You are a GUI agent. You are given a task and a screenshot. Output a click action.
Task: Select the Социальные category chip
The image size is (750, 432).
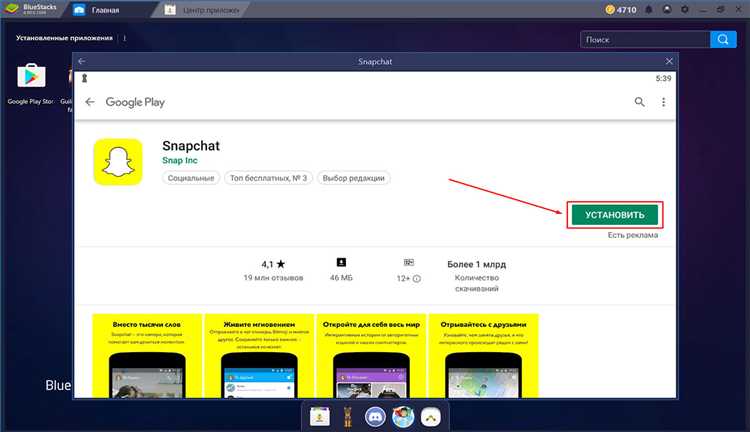pyautogui.click(x=191, y=178)
